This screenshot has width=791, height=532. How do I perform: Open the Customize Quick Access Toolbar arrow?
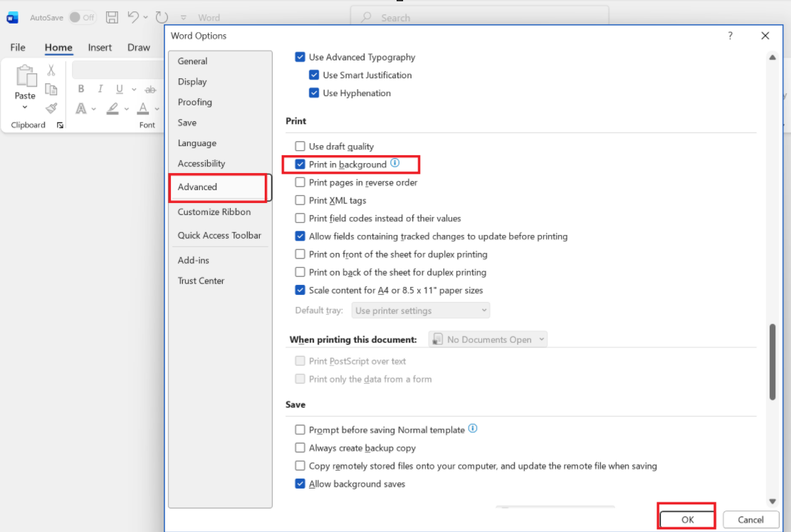click(183, 18)
